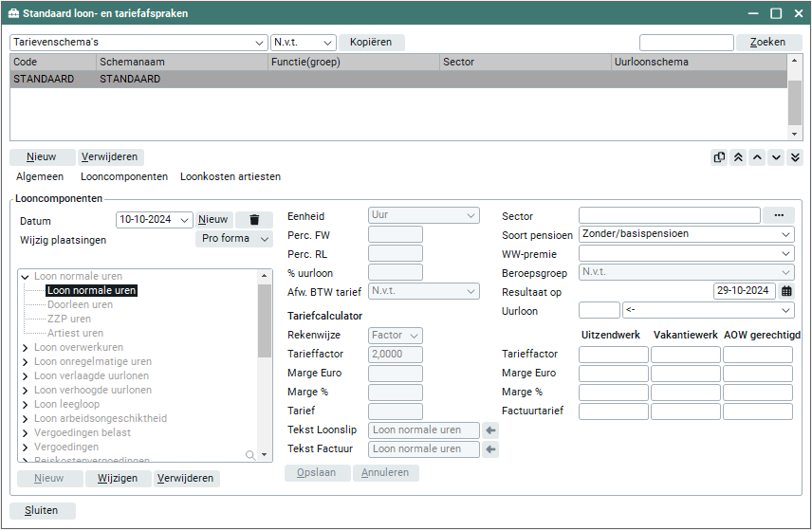Open the Tarievenschema's dropdown

pyautogui.click(x=261, y=43)
